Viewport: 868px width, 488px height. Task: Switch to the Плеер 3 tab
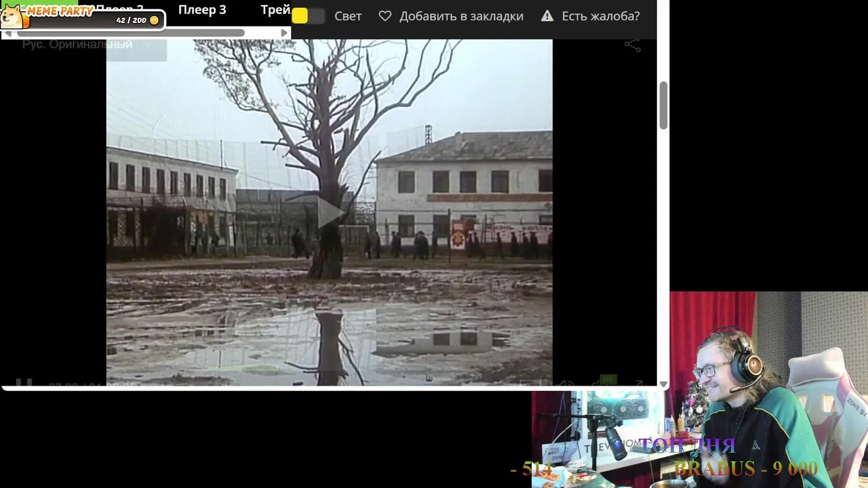[x=202, y=10]
